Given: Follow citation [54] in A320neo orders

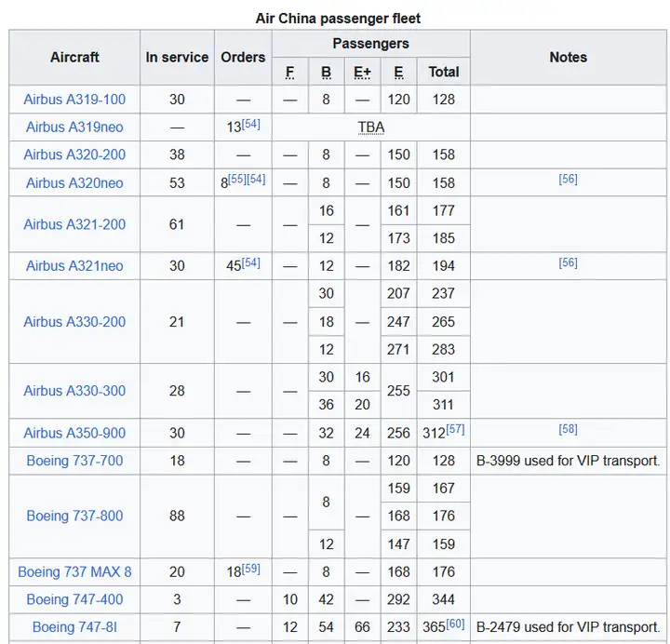Looking at the screenshot, I should [x=256, y=179].
